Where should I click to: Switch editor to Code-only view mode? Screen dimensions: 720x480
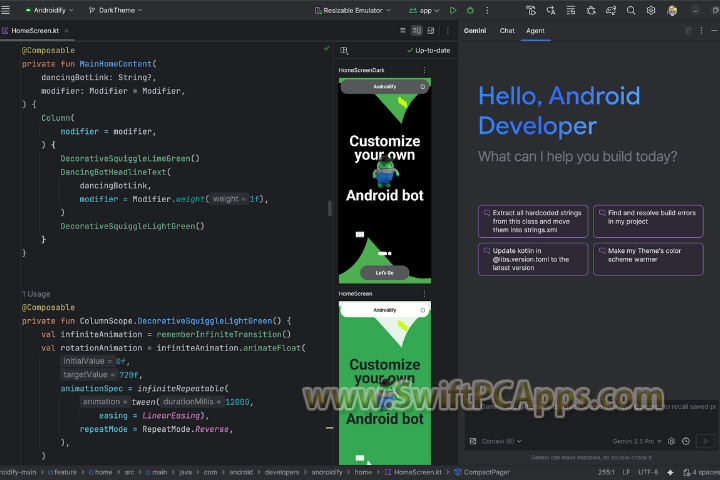point(403,30)
